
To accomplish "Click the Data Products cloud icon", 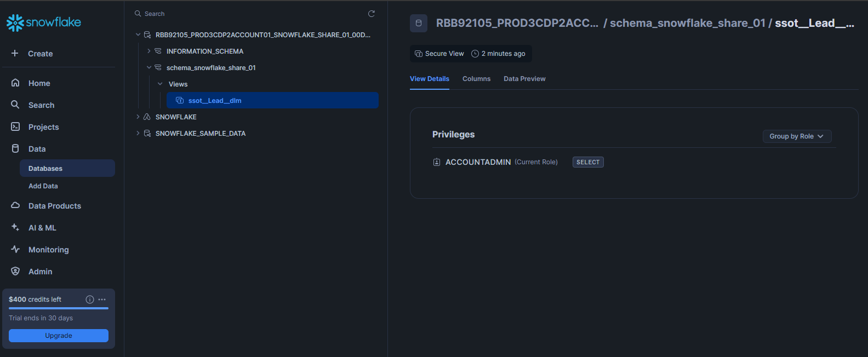I will [15, 205].
